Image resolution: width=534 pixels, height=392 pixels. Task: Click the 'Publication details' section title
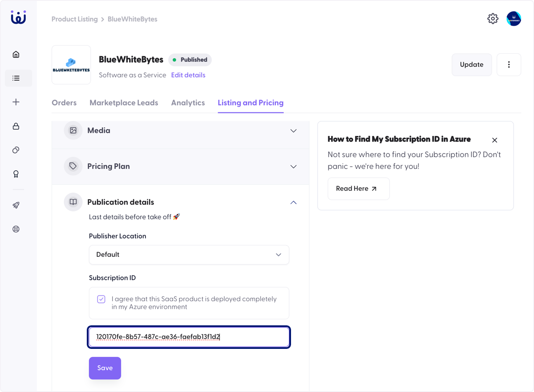[121, 202]
